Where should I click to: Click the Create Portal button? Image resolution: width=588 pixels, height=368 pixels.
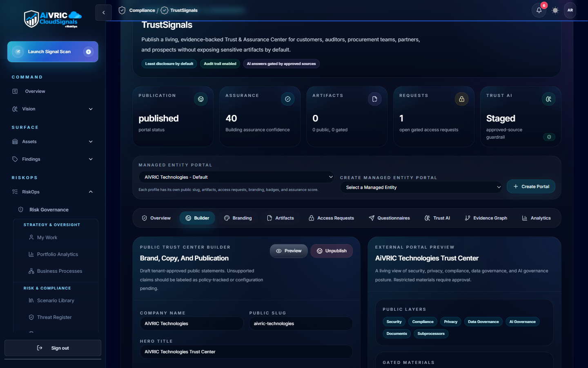(x=531, y=186)
